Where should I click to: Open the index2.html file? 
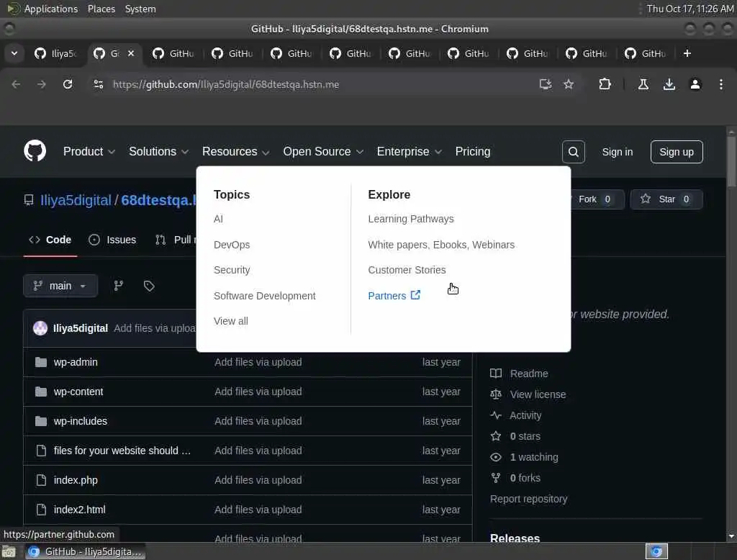(x=79, y=509)
